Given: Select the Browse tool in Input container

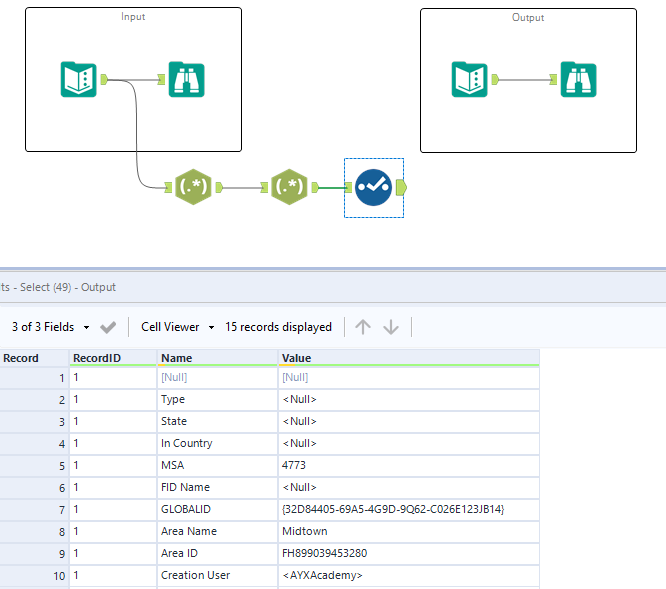Looking at the screenshot, I should pos(186,79).
